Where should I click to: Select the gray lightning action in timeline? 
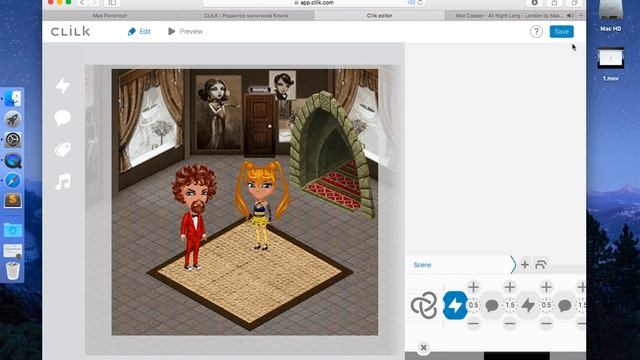528,305
